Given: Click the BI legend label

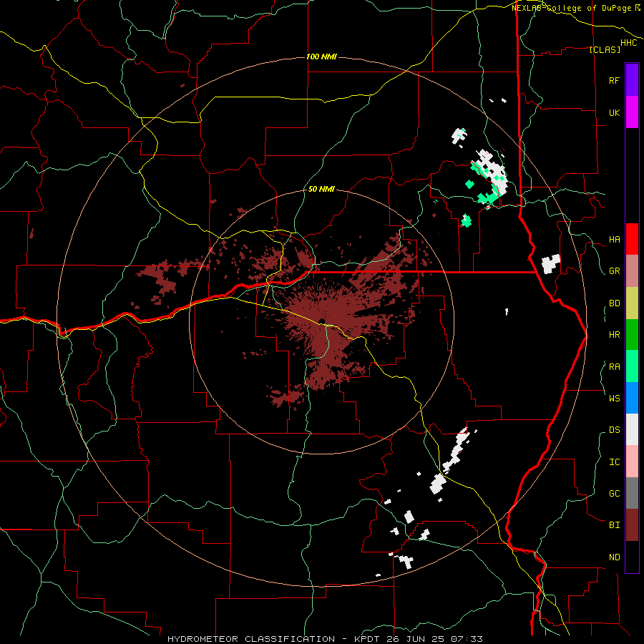Looking at the screenshot, I should pos(614,525).
